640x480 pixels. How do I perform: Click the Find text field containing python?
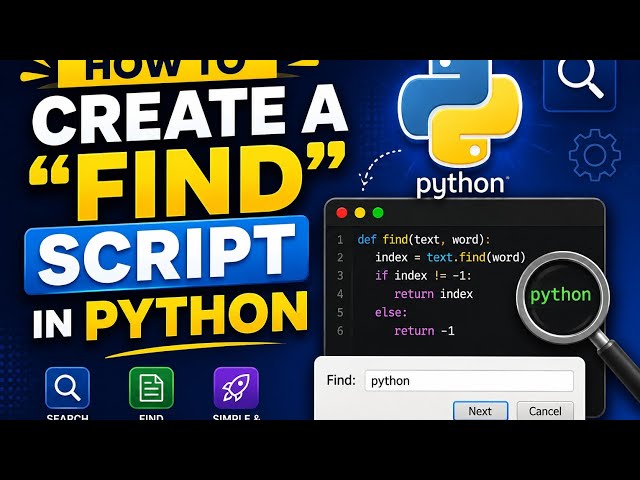click(x=469, y=381)
